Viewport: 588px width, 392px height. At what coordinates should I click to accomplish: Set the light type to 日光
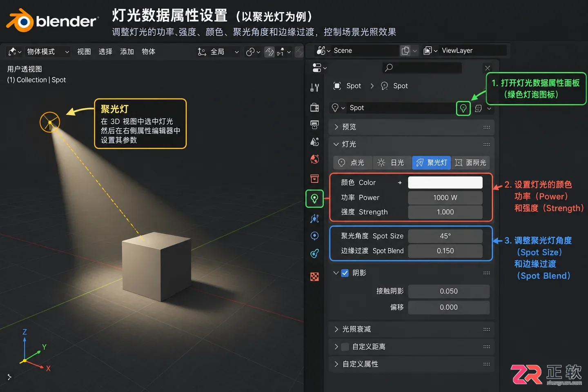[392, 163]
